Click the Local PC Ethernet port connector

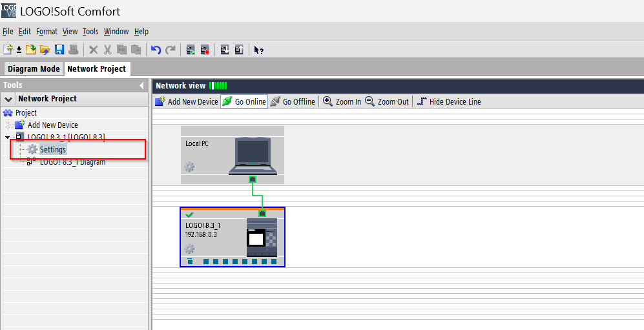point(253,180)
